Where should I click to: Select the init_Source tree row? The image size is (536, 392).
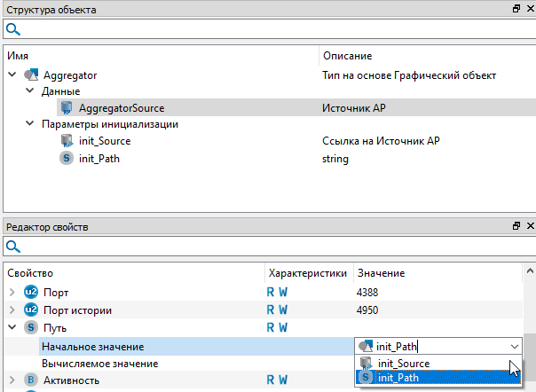click(105, 142)
